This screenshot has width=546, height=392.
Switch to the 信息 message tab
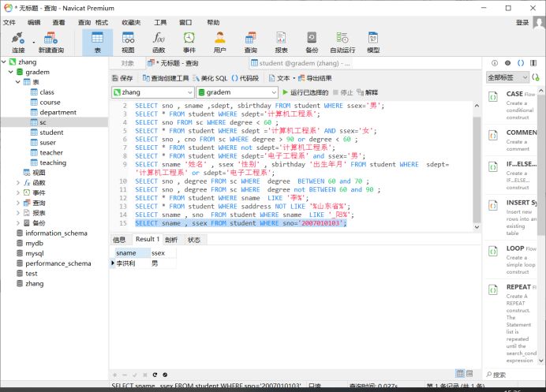pos(119,240)
